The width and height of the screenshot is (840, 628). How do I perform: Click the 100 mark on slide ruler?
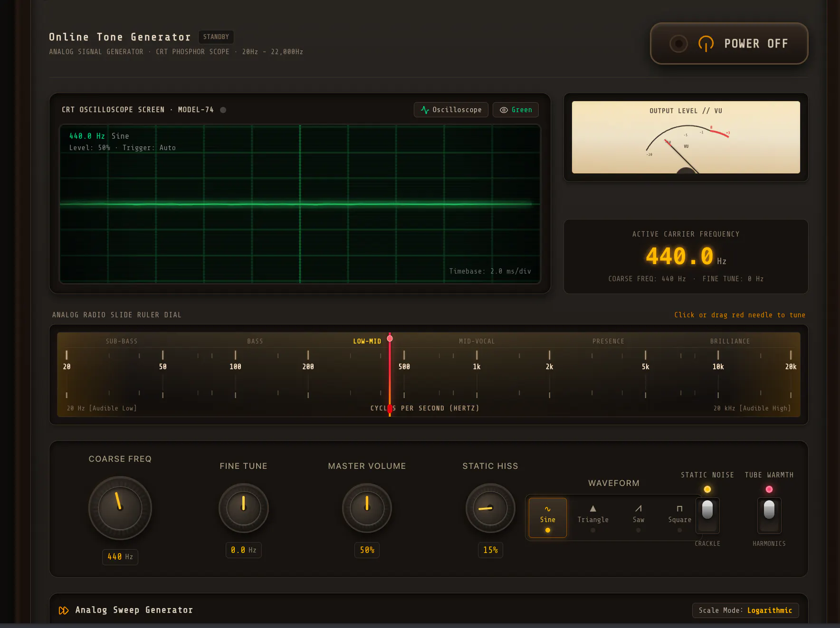pos(235,367)
